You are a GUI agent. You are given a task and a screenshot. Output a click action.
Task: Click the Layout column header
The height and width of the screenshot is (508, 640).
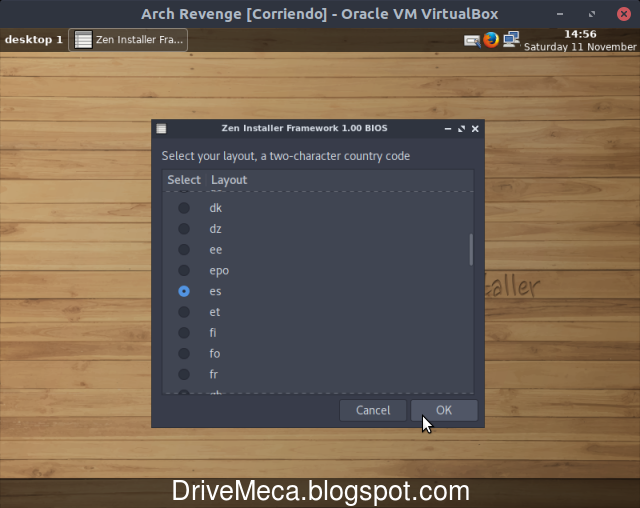[x=229, y=180]
